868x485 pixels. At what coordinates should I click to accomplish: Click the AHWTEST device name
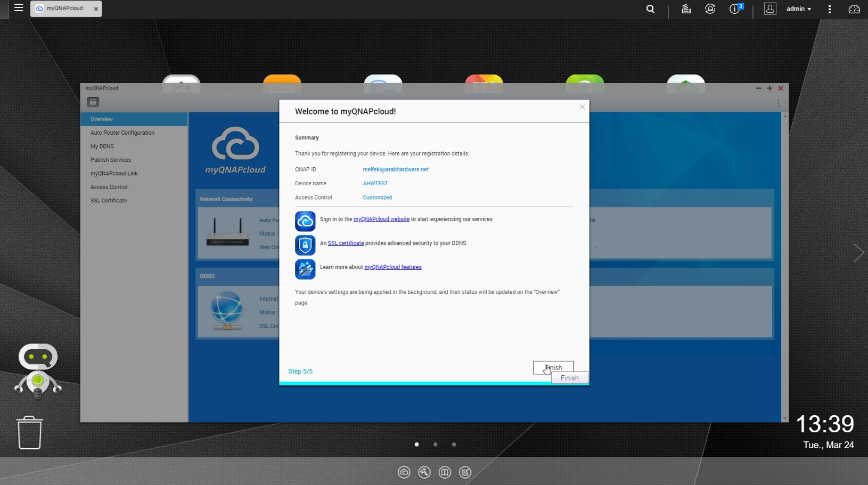375,183
